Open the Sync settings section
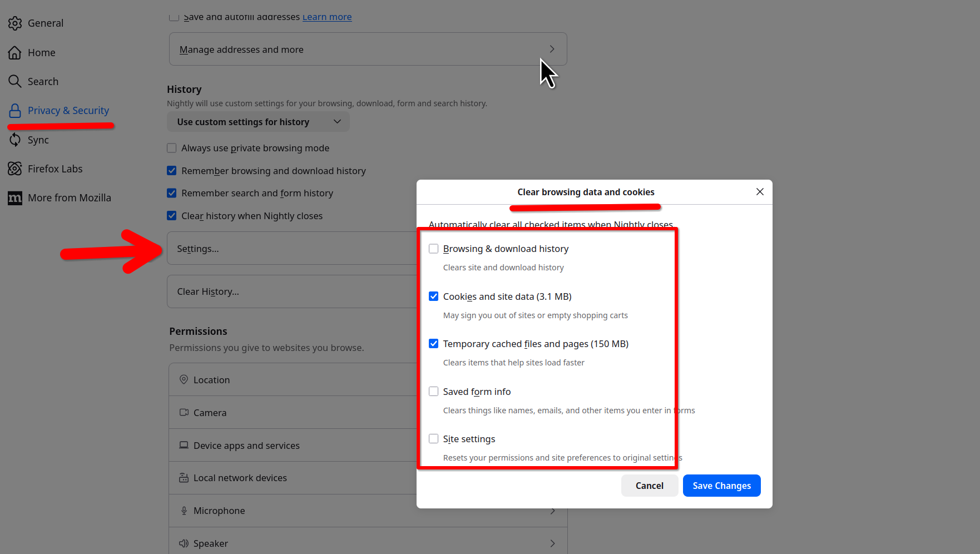The width and height of the screenshot is (980, 554). tap(38, 140)
